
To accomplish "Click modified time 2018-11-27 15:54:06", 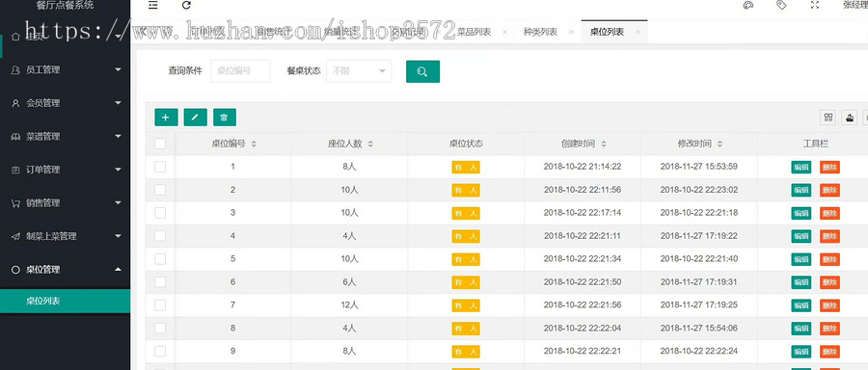I will coord(698,328).
